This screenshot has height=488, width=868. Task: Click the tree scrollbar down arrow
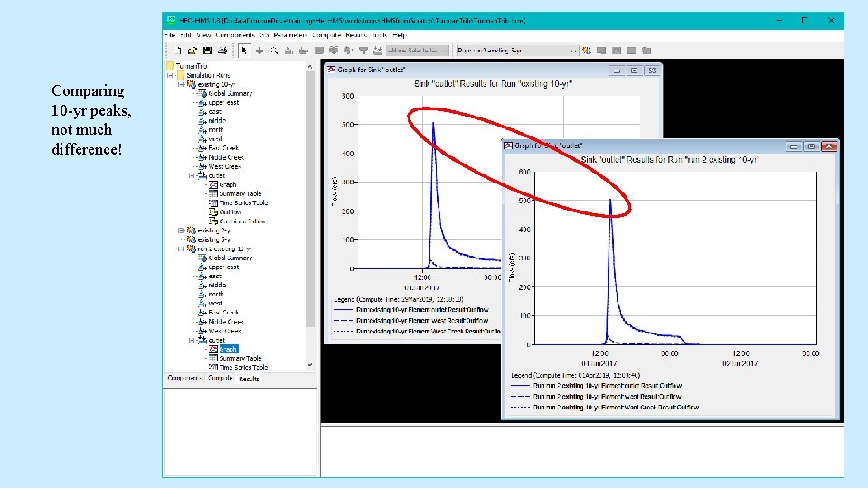click(310, 364)
